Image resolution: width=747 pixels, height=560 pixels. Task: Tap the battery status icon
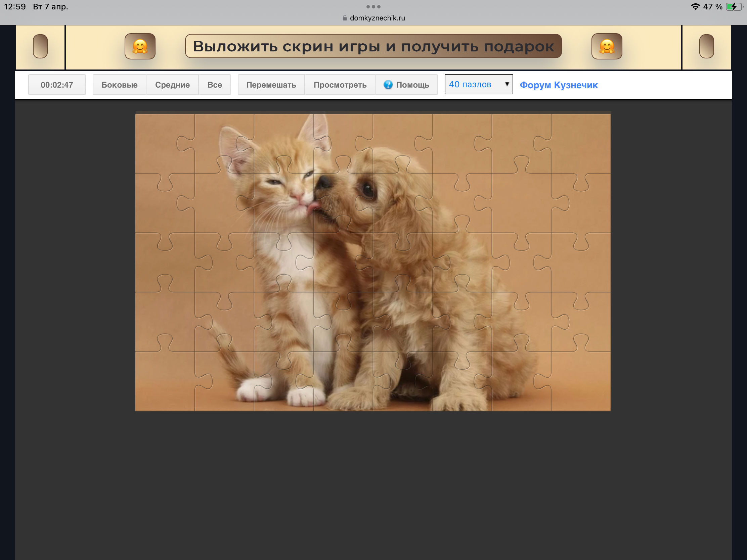734,7
